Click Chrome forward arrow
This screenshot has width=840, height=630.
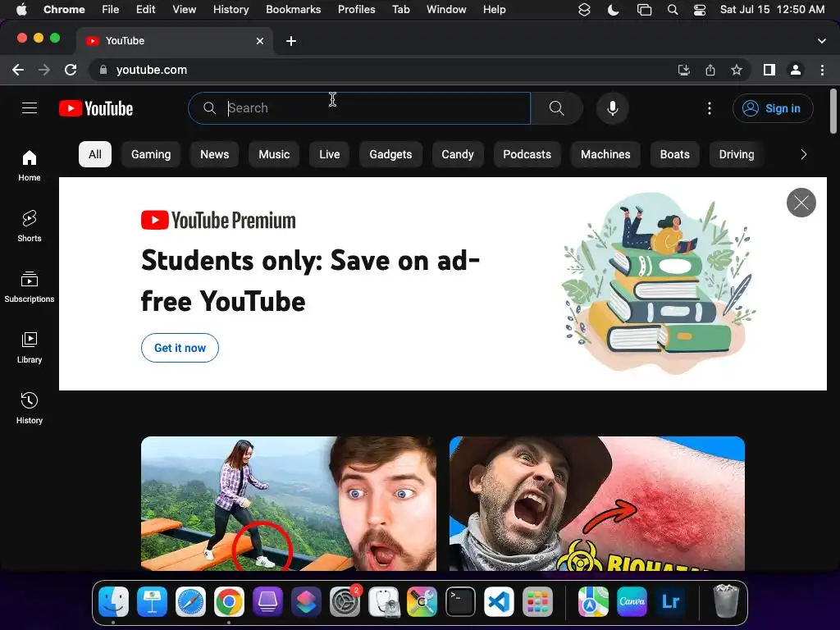tap(44, 70)
